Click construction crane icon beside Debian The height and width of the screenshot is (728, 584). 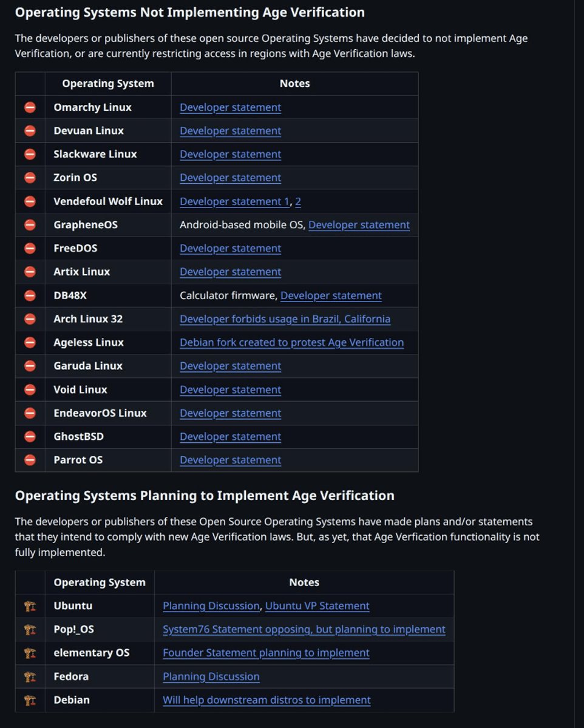[30, 700]
